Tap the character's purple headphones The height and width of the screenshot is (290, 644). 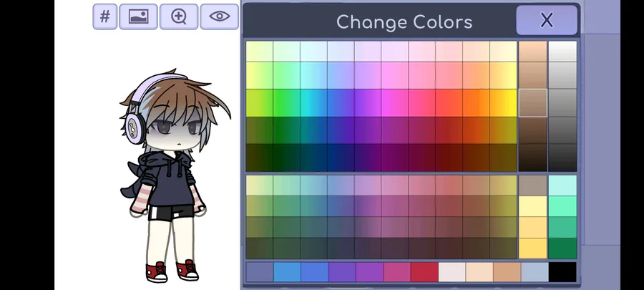point(135,123)
